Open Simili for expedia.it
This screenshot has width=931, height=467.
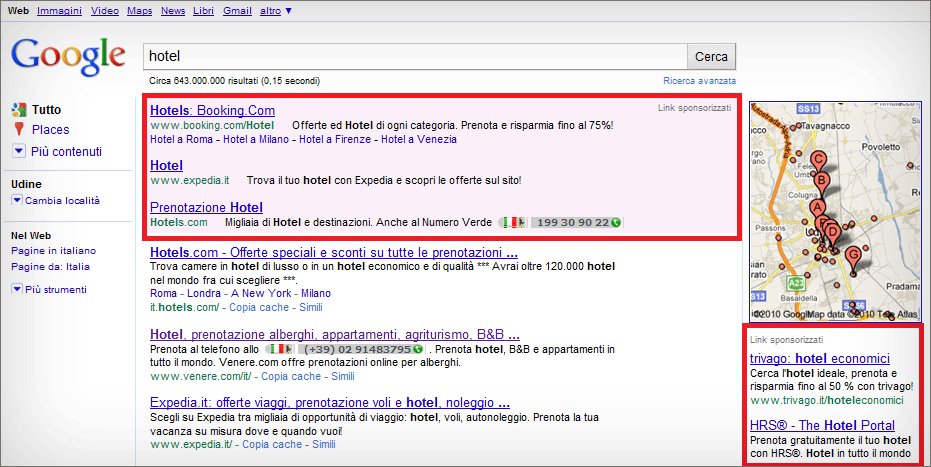click(324, 444)
